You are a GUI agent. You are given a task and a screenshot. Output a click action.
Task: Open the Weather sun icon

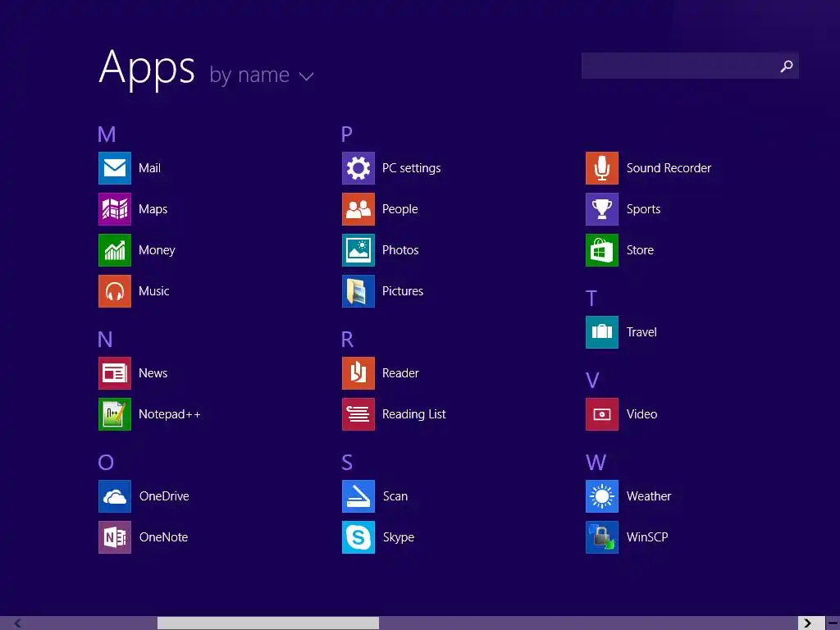(x=602, y=496)
